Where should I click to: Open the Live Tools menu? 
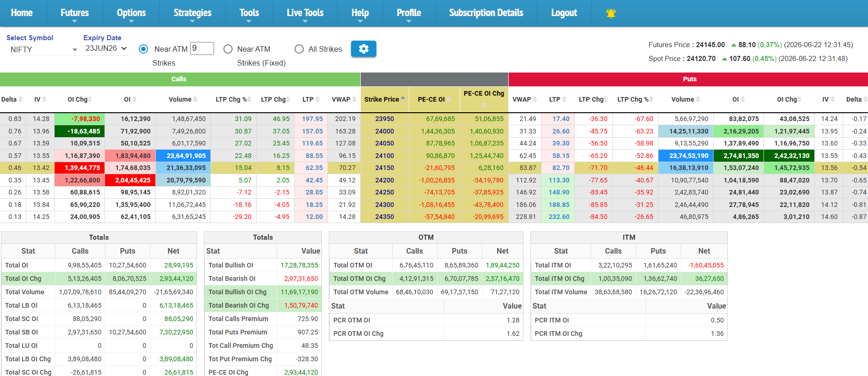point(305,13)
